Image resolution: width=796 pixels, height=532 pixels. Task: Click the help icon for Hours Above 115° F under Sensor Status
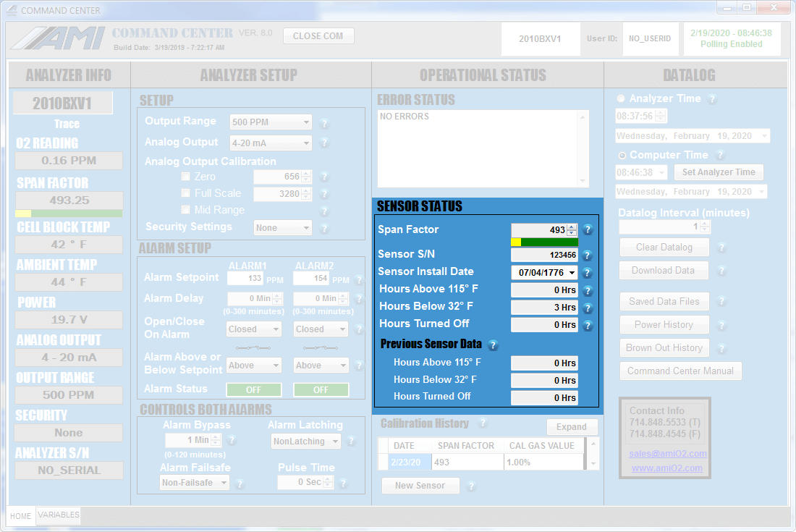pyautogui.click(x=588, y=291)
